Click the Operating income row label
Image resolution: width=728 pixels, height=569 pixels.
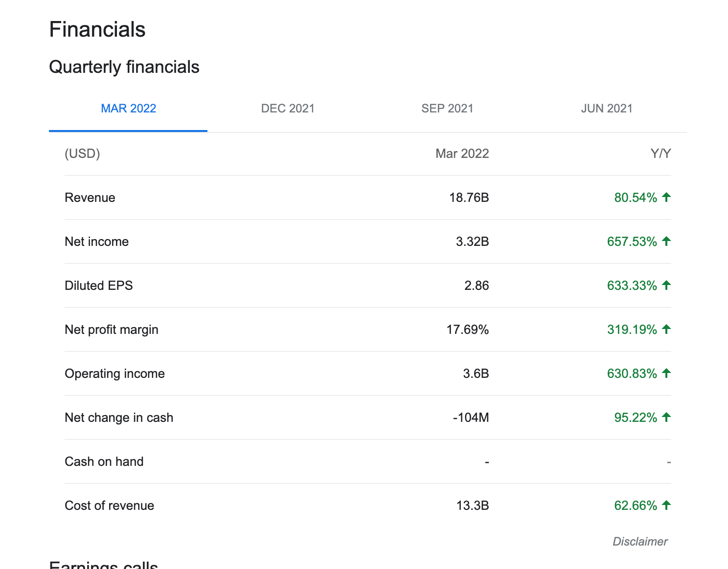click(x=114, y=373)
